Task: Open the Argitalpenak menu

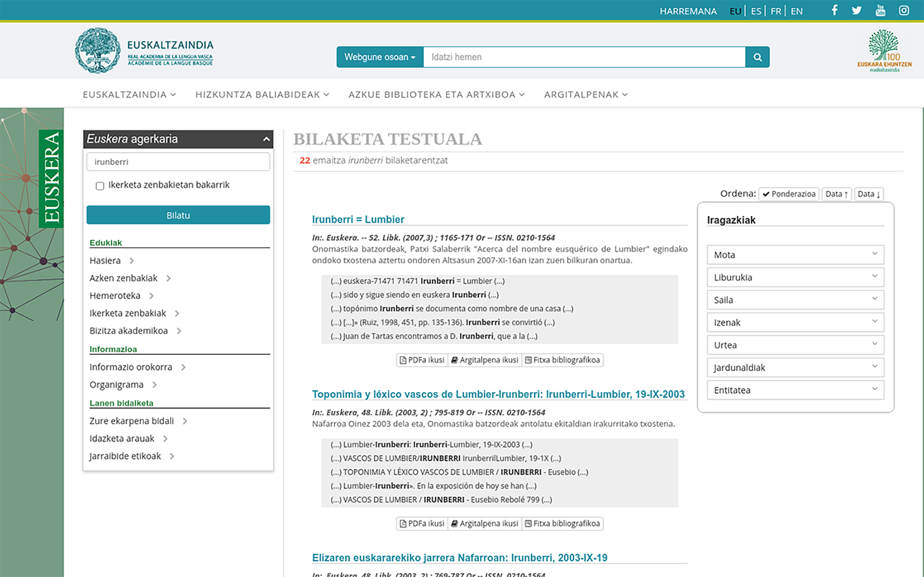Action: (586, 95)
